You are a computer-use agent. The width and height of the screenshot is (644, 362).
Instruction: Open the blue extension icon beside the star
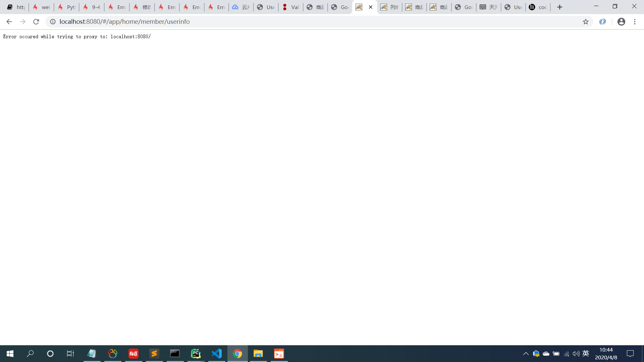click(602, 22)
